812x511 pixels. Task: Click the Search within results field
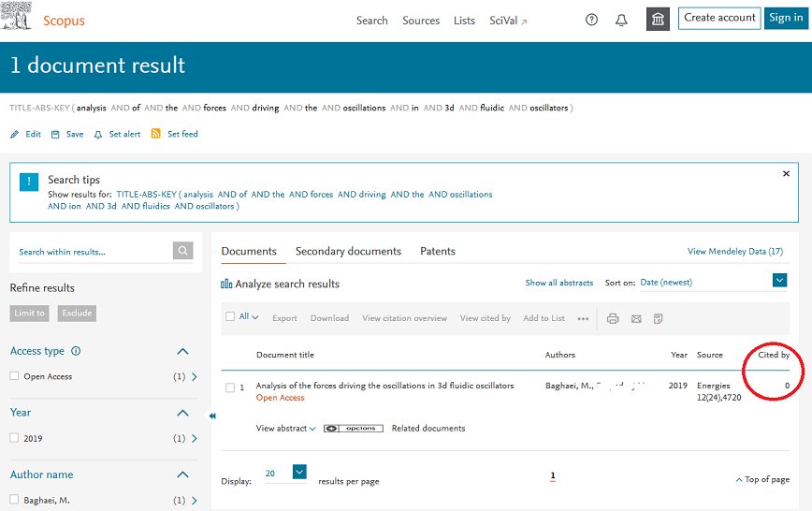point(92,251)
